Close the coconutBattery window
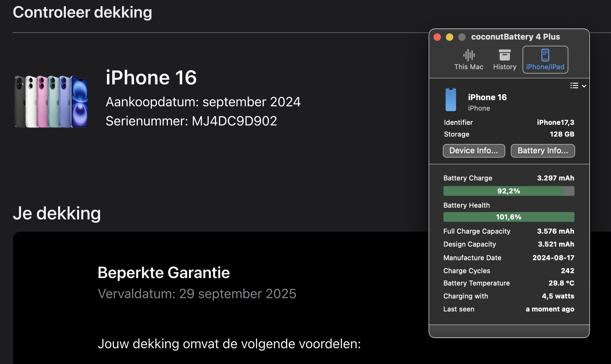The image size is (611, 364). pos(437,37)
